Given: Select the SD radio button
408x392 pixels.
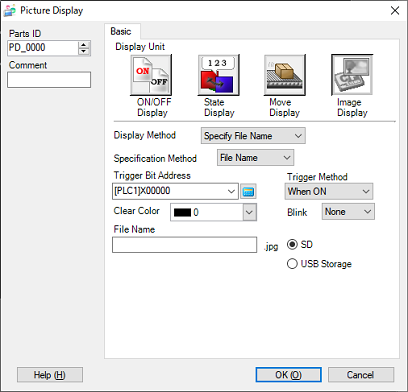Looking at the screenshot, I should click(292, 245).
